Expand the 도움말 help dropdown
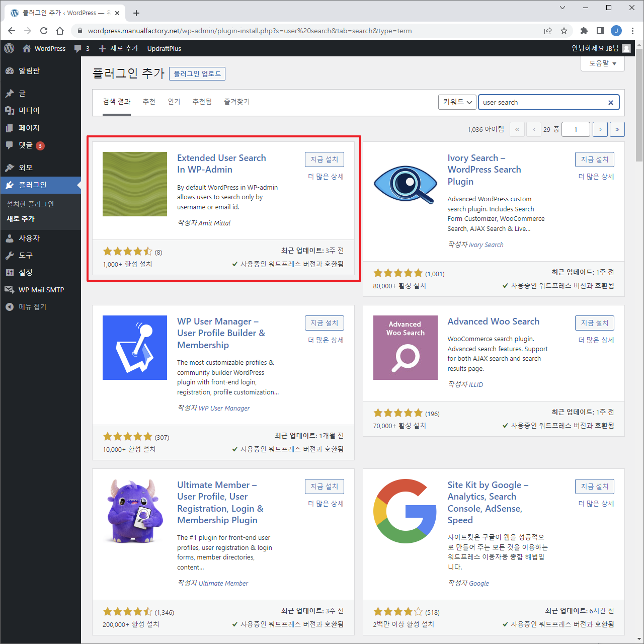Screen dimensions: 644x644 click(603, 63)
